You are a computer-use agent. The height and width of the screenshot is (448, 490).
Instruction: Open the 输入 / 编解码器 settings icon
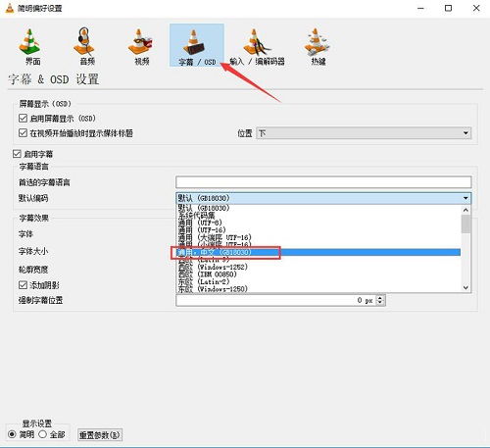tap(257, 46)
